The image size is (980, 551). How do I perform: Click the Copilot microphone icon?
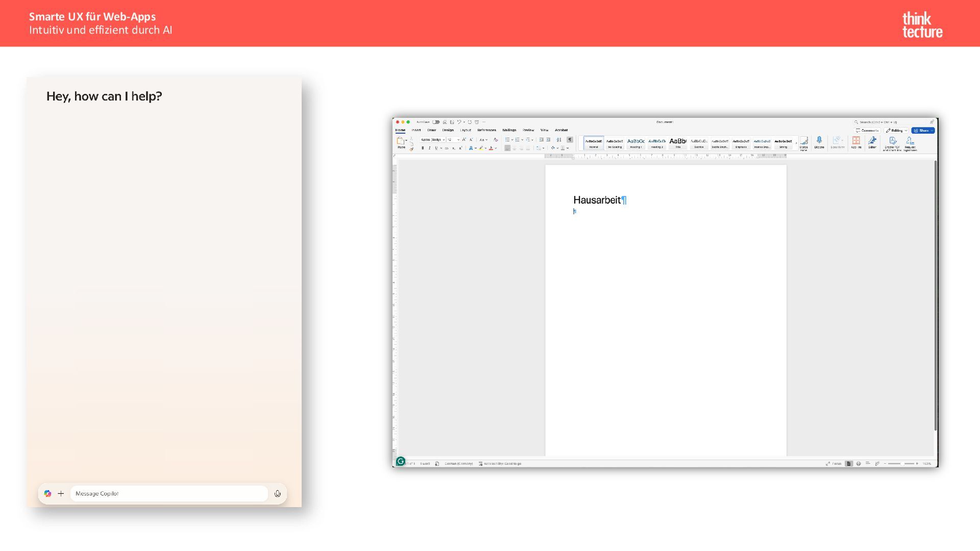coord(277,493)
